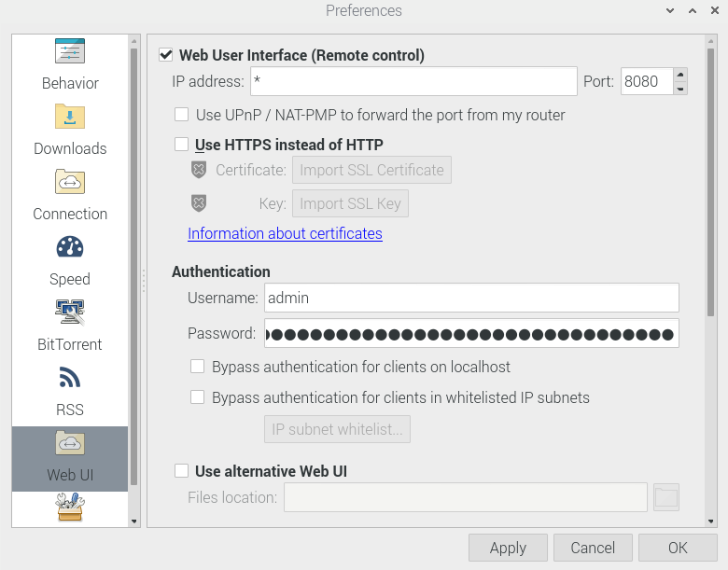The width and height of the screenshot is (728, 570).
Task: Click the IP subnet whitelist button
Action: click(337, 429)
